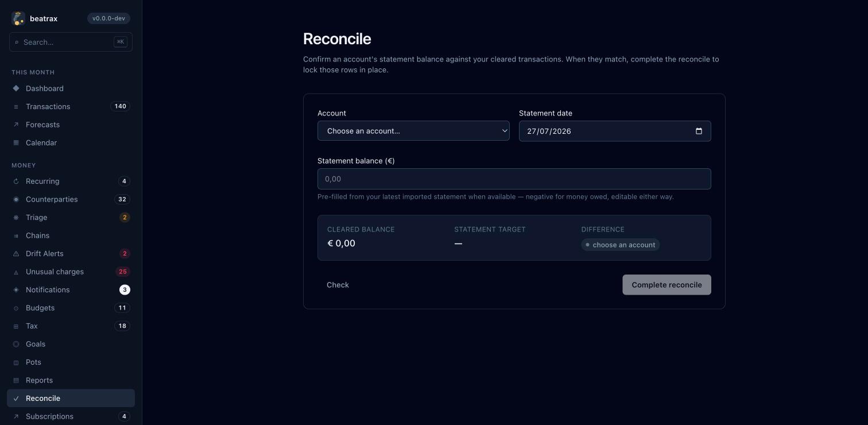Open the Forecasts section

pyautogui.click(x=71, y=125)
